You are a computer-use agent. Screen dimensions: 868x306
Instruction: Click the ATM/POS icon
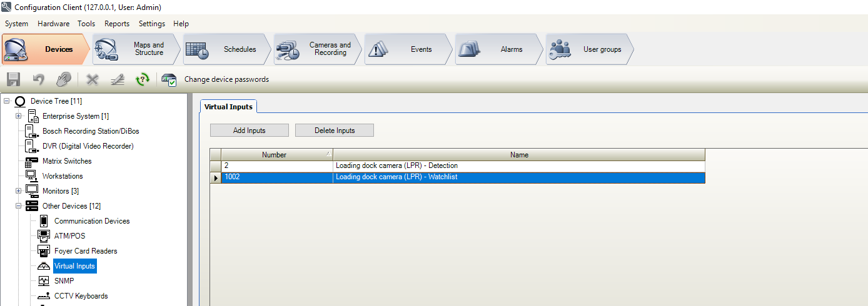[x=44, y=236]
